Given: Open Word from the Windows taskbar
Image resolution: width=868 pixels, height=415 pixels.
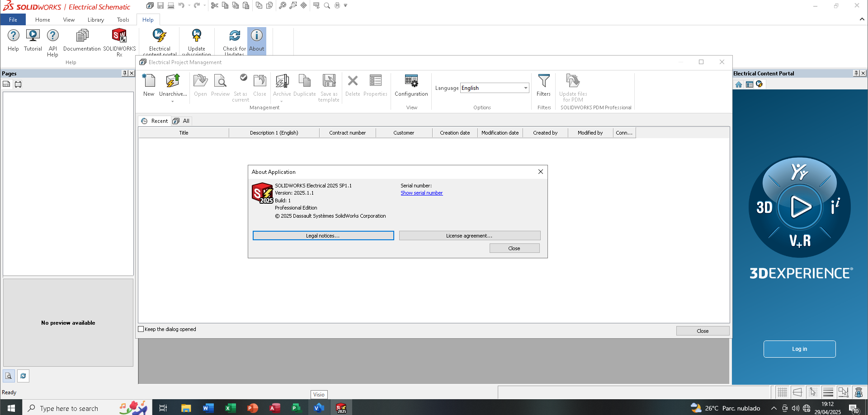Looking at the screenshot, I should pos(208,408).
